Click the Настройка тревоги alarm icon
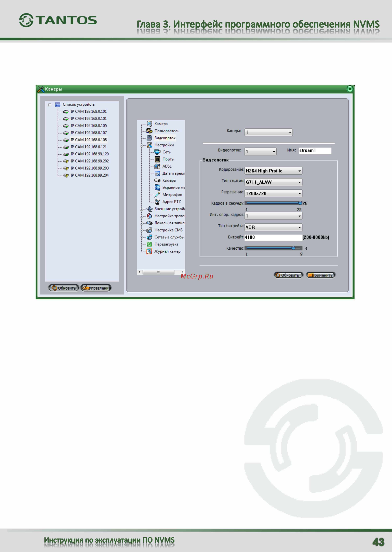Screen dimensions: 392x552 [x=149, y=216]
